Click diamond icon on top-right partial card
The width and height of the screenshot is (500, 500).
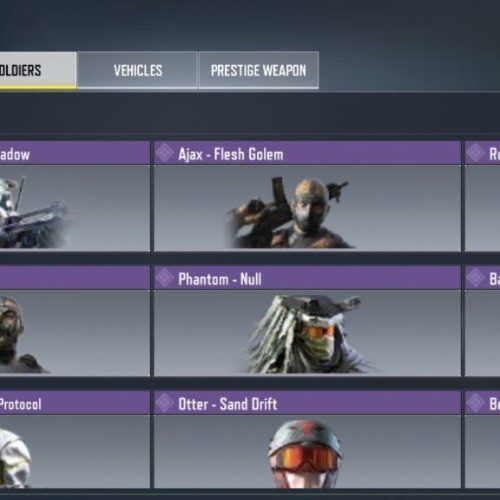(475, 153)
